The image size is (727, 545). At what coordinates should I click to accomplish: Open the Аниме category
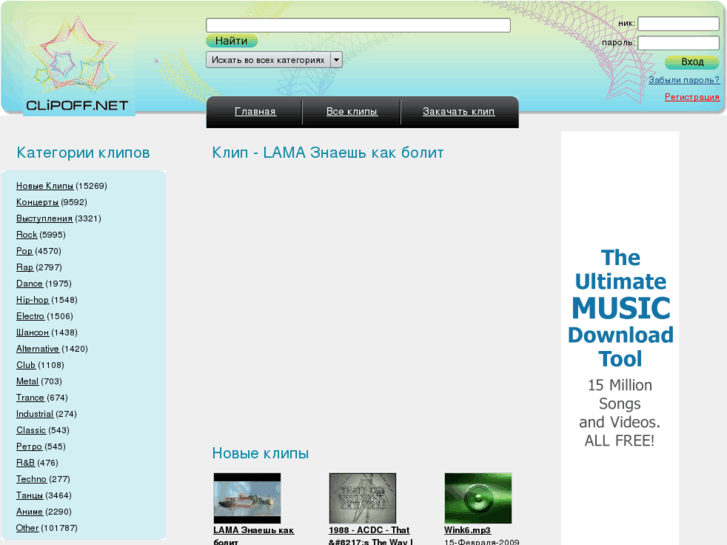tap(29, 512)
